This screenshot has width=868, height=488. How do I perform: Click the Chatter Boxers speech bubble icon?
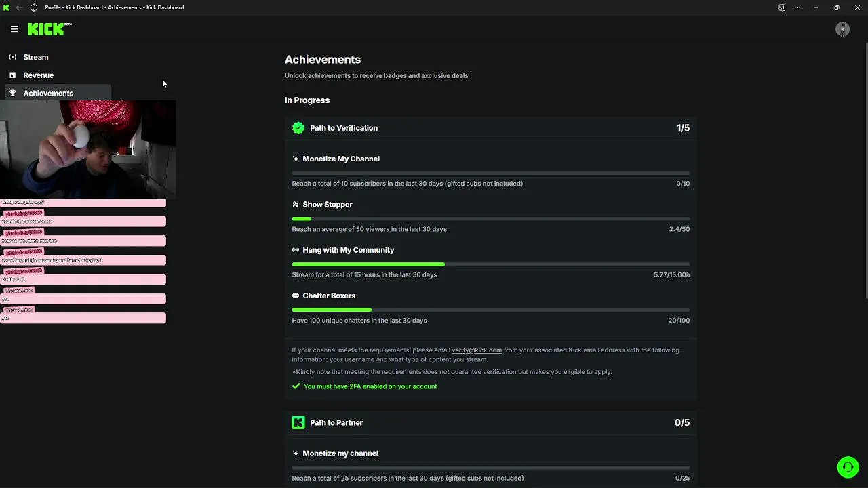296,296
